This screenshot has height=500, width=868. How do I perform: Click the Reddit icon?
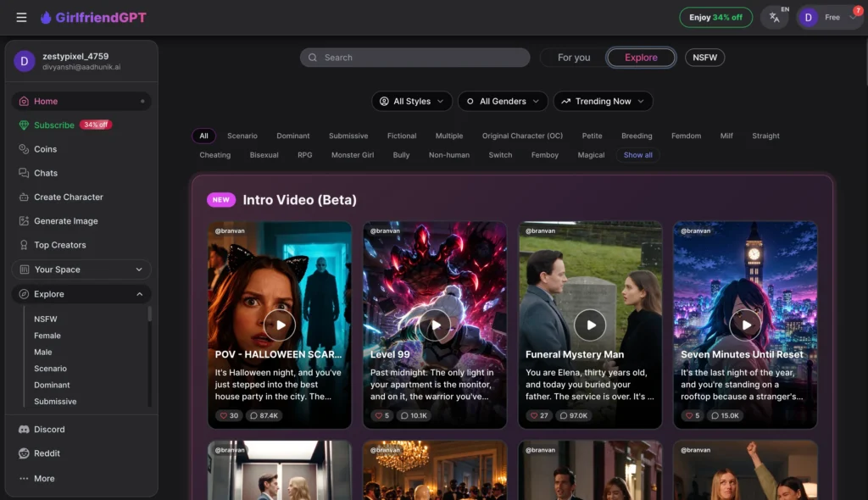click(x=24, y=453)
